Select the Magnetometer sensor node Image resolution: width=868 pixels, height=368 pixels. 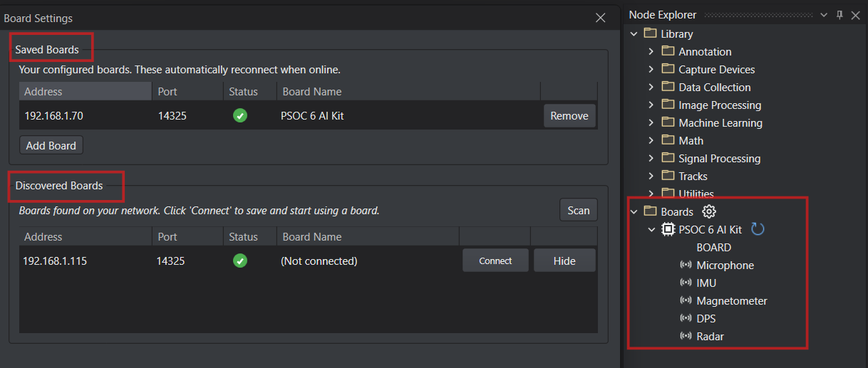pos(731,301)
